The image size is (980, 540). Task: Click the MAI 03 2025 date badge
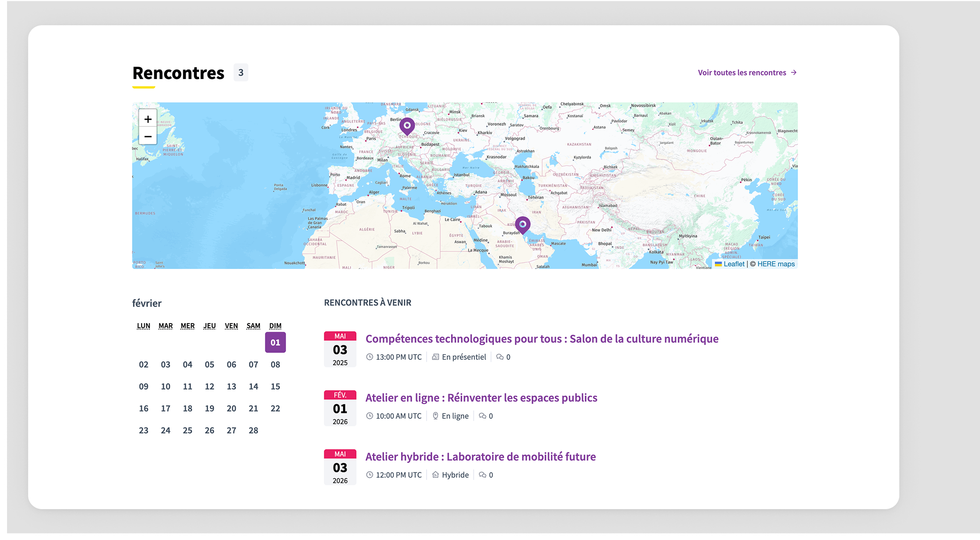pos(340,349)
